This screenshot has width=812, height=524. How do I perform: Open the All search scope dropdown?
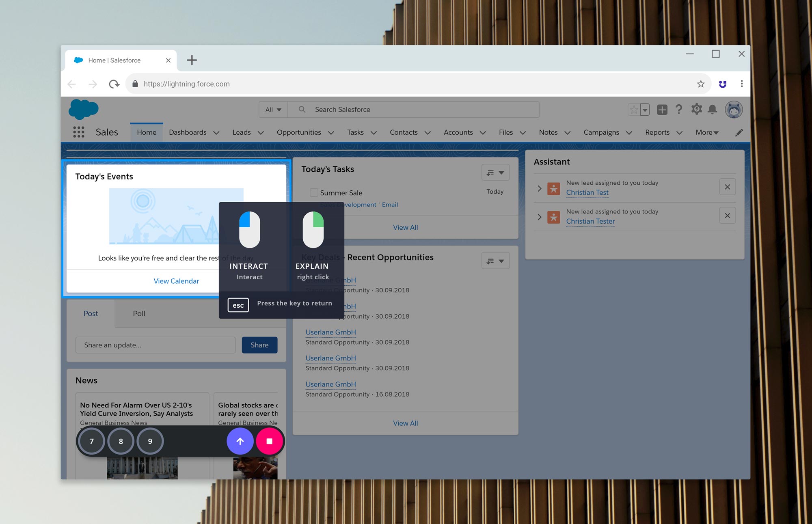point(273,110)
